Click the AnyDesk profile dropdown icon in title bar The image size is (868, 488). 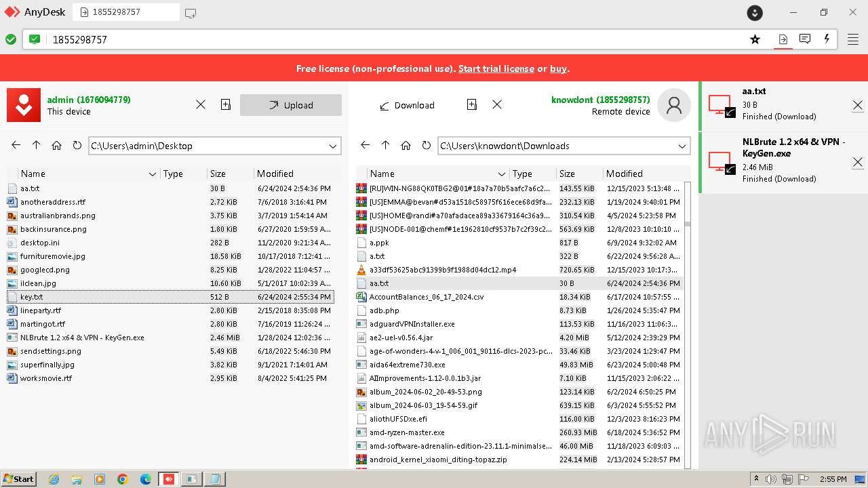pyautogui.click(x=755, y=12)
